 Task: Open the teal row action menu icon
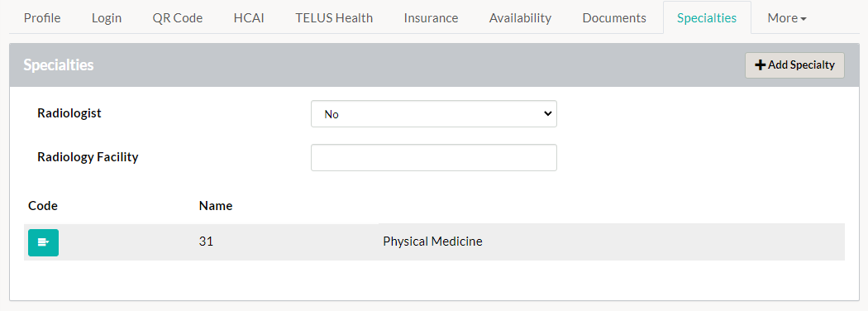pos(43,242)
